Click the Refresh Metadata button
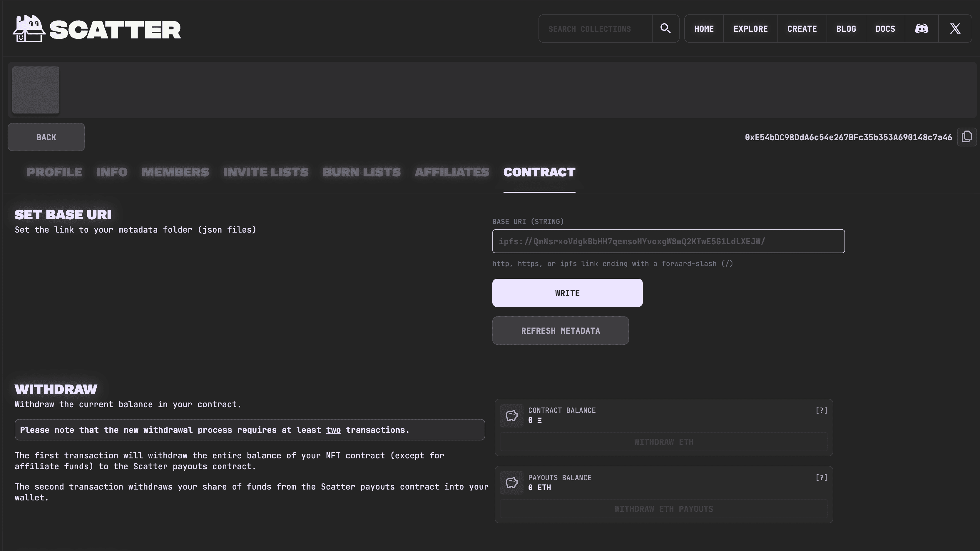This screenshot has width=980, height=551. [x=560, y=331]
